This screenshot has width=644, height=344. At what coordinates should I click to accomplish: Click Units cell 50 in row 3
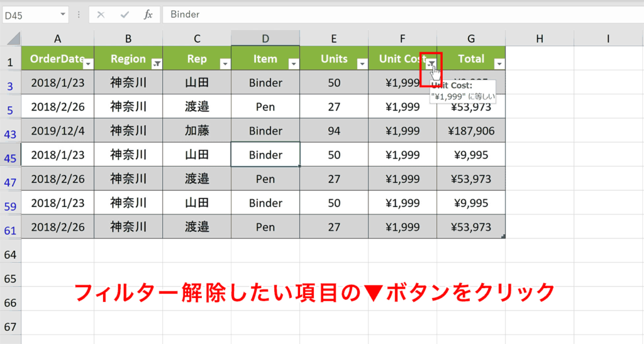pyautogui.click(x=334, y=82)
